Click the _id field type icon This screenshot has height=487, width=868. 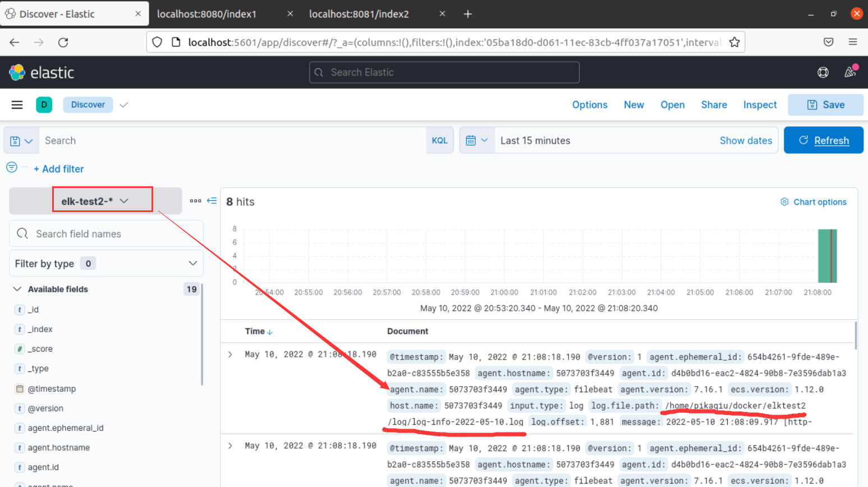point(20,310)
